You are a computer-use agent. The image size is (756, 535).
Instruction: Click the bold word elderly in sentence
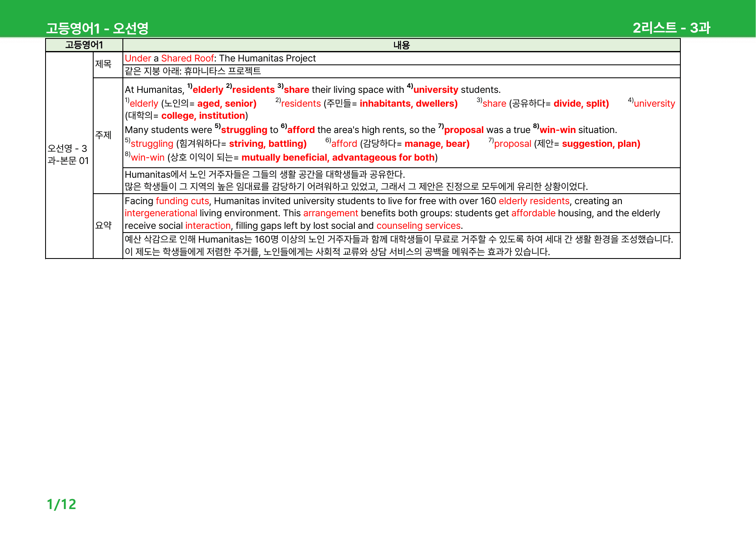pos(208,90)
